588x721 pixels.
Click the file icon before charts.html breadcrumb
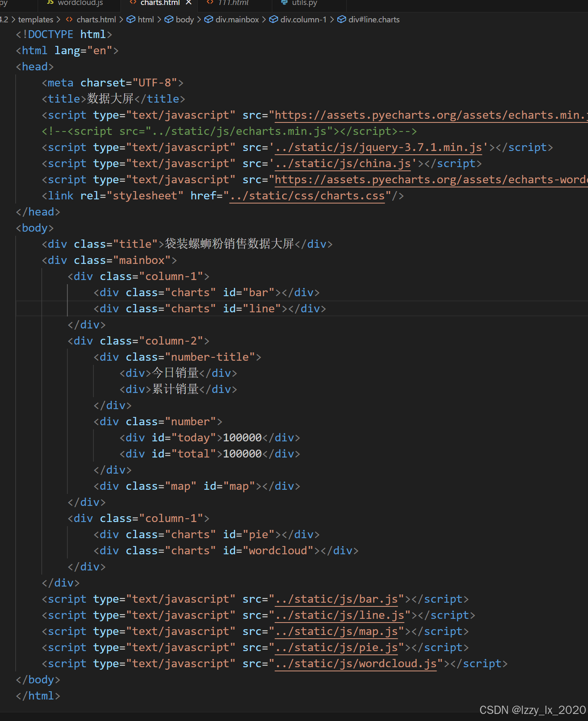(70, 19)
